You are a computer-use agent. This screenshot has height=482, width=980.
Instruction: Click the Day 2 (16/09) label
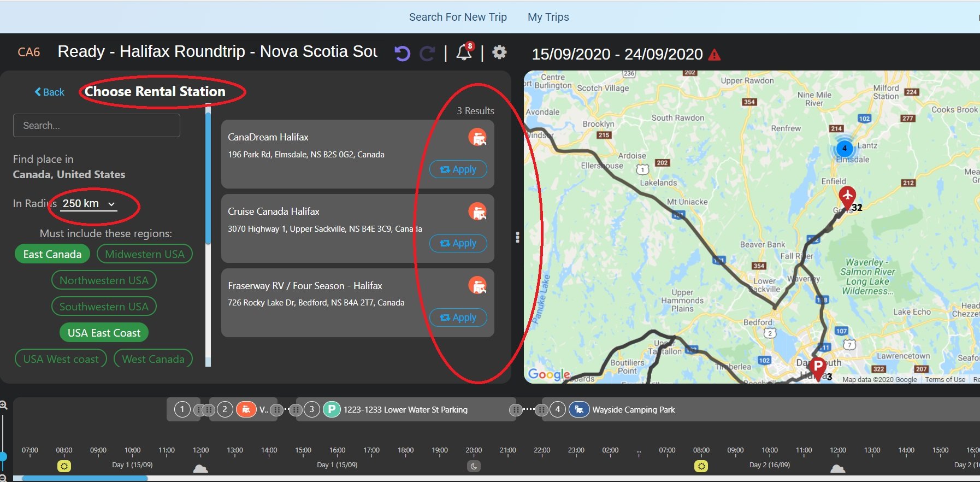769,465
